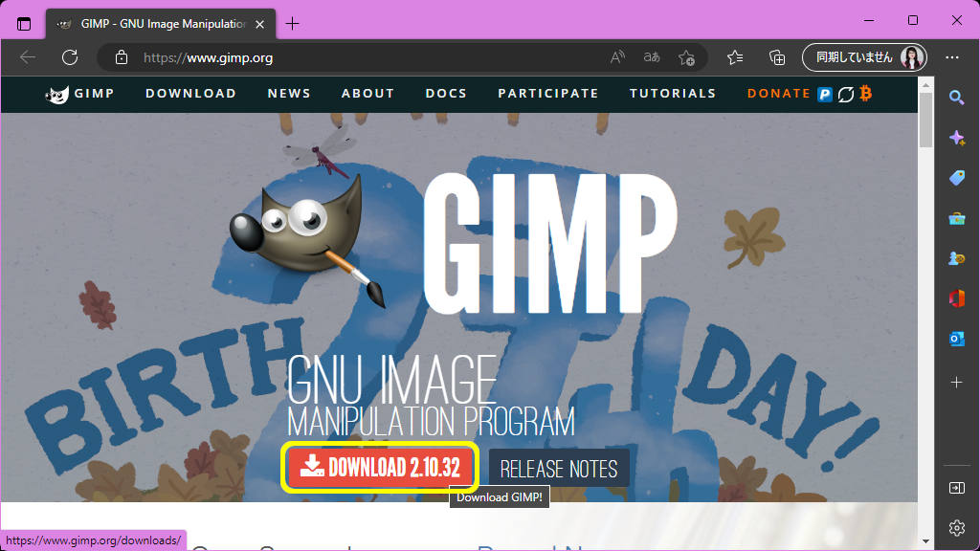Viewport: 980px width, 551px height.
Task: Open the tab actions menu
Action: tap(23, 23)
